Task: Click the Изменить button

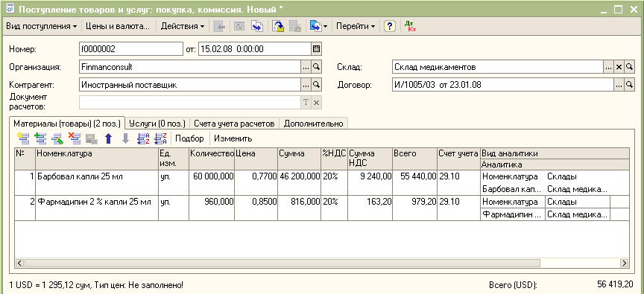Action: 233,138
